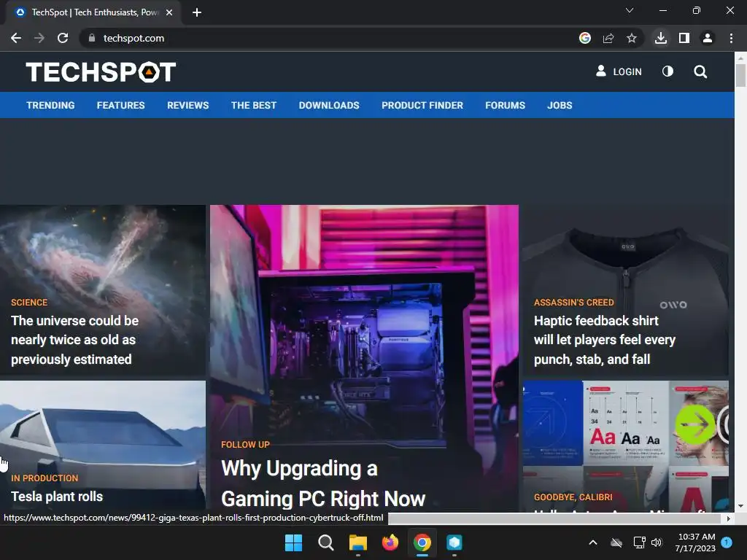Open Why Upgrading a Gaming PC article
The image size is (747, 560).
click(323, 483)
